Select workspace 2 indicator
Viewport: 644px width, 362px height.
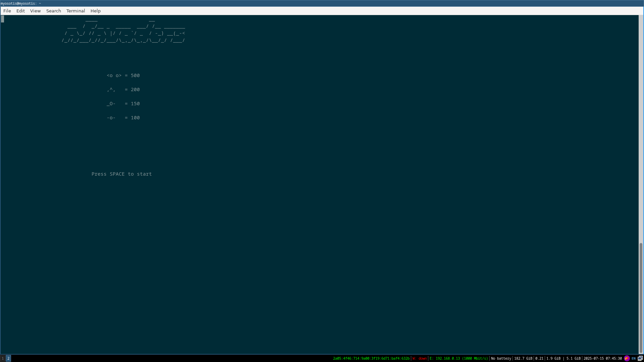pos(8,358)
